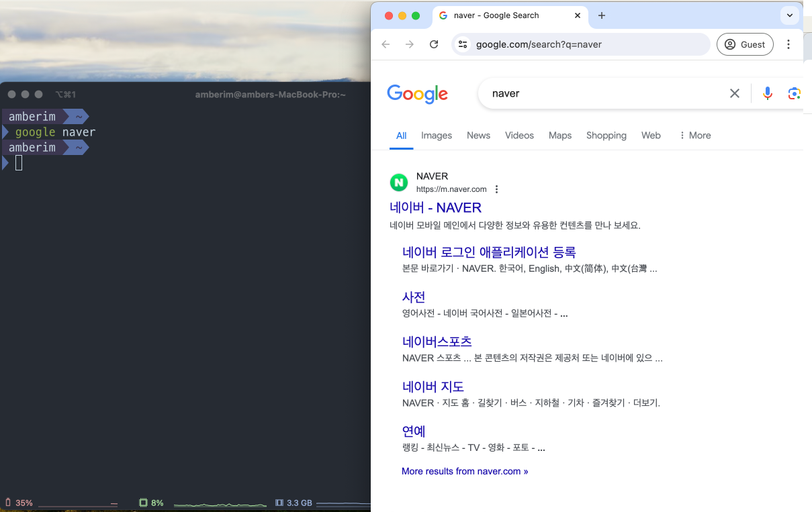The width and height of the screenshot is (812, 512).
Task: Open the tab search chevron
Action: pyautogui.click(x=790, y=15)
